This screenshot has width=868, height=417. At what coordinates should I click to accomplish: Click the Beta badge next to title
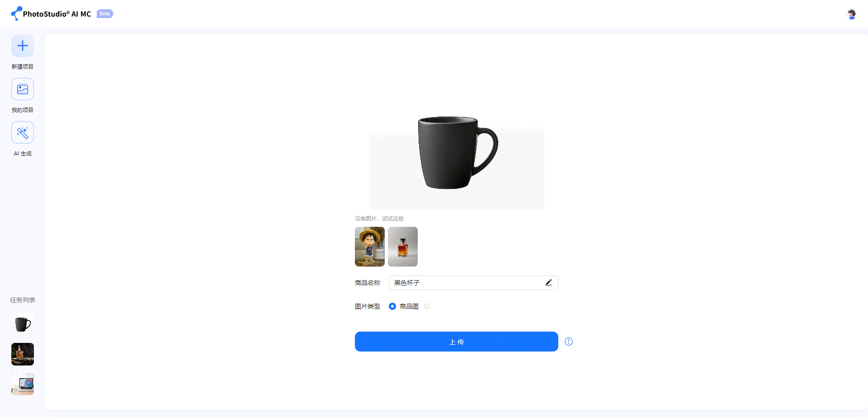coord(105,14)
